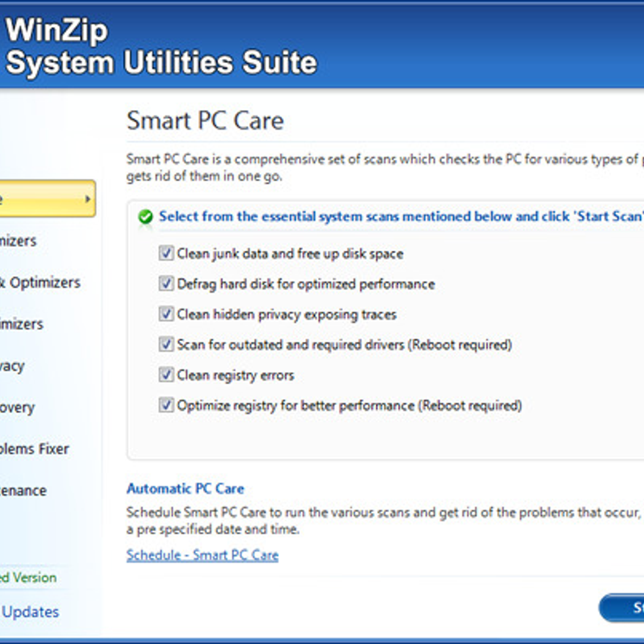This screenshot has width=644, height=644.
Task: Open the sidebar item ending in 'lems Fixer'
Action: tap(34, 449)
